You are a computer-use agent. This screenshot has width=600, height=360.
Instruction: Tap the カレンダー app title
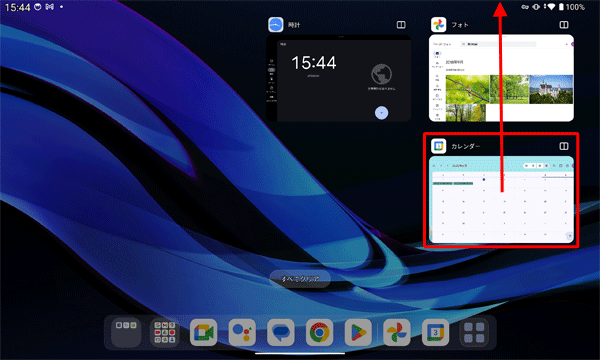pos(465,146)
